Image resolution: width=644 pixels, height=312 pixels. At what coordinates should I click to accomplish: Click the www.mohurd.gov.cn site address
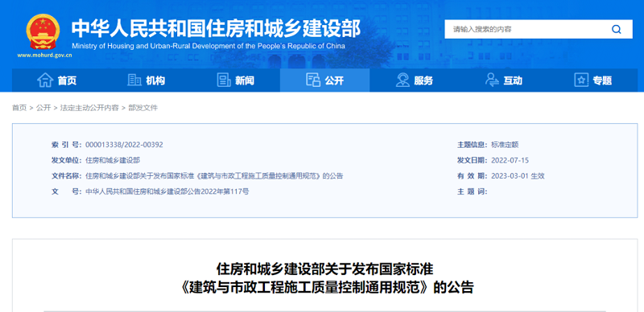(x=44, y=55)
